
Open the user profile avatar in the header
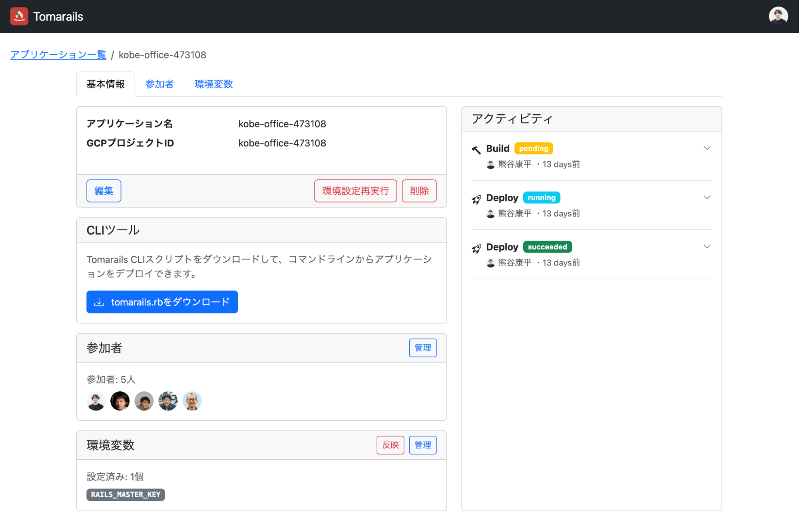tap(778, 16)
